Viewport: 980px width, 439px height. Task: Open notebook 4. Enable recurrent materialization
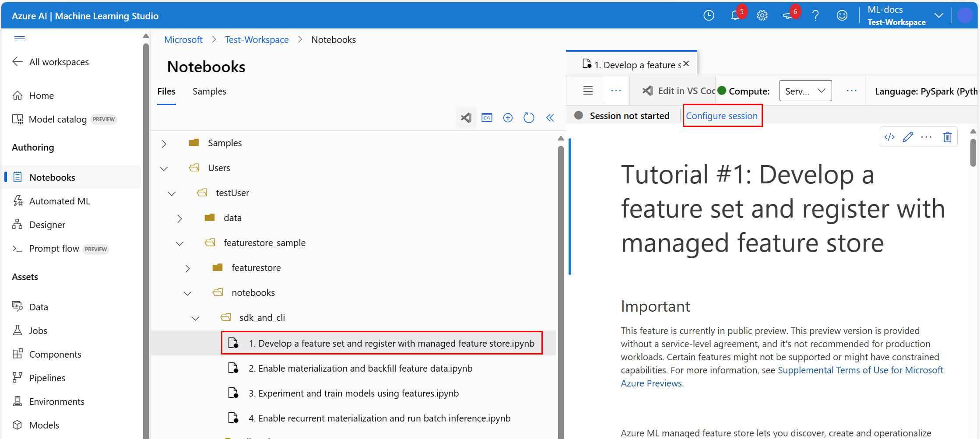[369, 418]
